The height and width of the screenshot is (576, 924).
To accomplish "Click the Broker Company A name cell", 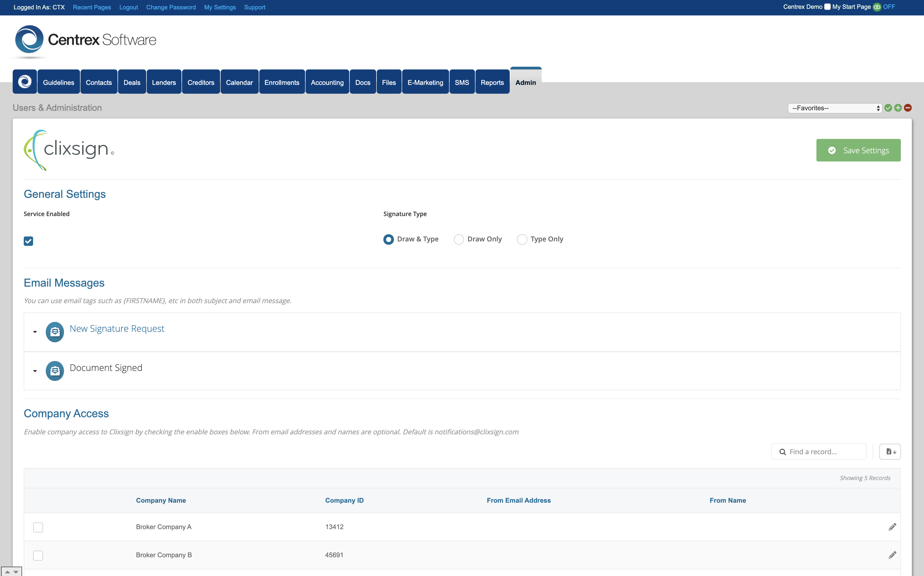I will tap(164, 527).
